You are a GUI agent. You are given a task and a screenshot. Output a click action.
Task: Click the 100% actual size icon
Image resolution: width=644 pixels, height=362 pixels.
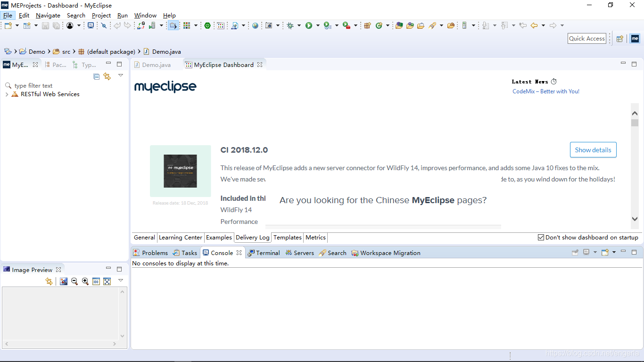[96, 281]
